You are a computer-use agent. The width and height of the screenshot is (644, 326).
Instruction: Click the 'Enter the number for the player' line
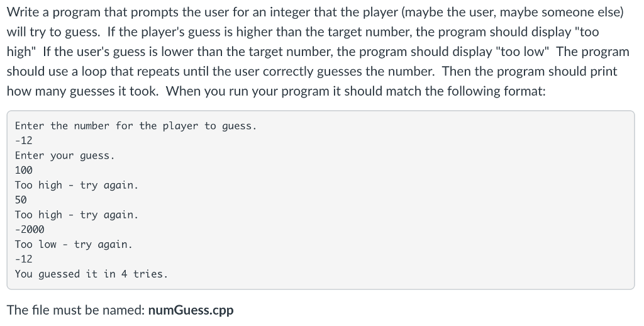pos(136,126)
